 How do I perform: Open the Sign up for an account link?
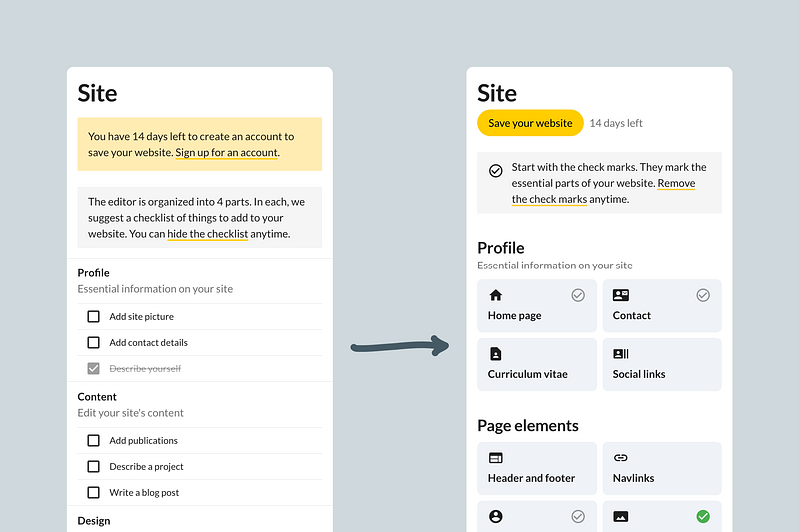click(x=227, y=153)
